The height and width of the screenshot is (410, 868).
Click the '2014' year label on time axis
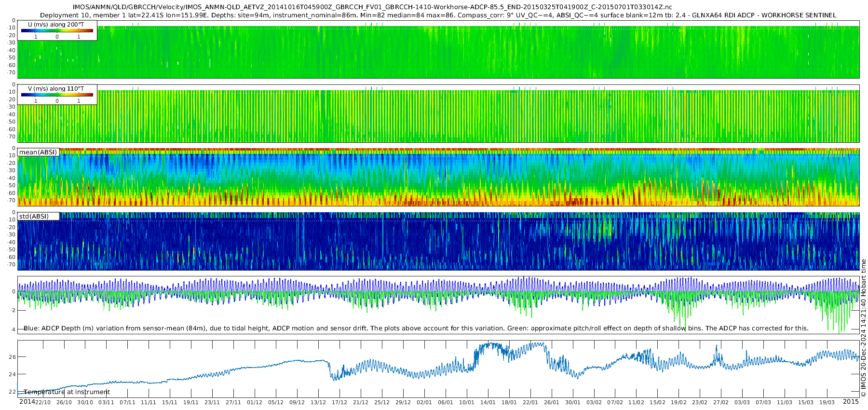(27, 401)
